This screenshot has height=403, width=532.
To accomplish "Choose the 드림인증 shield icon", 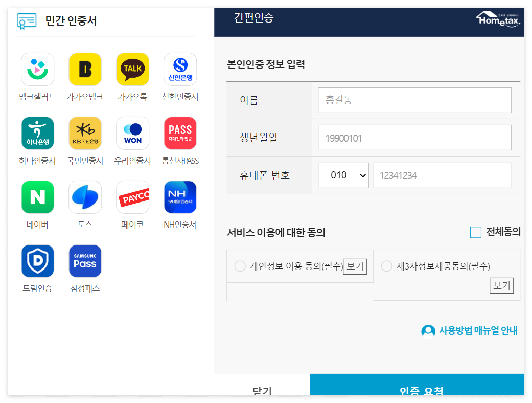I will coord(38,261).
